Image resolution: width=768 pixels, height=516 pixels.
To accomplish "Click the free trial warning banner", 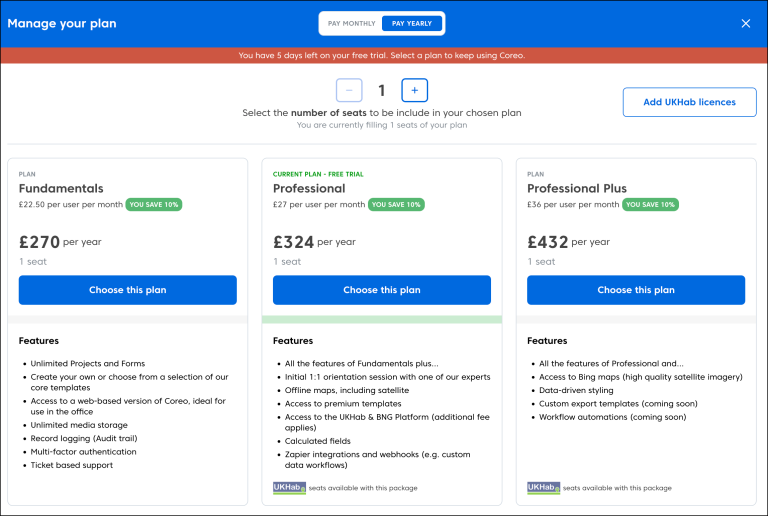I will point(382,55).
